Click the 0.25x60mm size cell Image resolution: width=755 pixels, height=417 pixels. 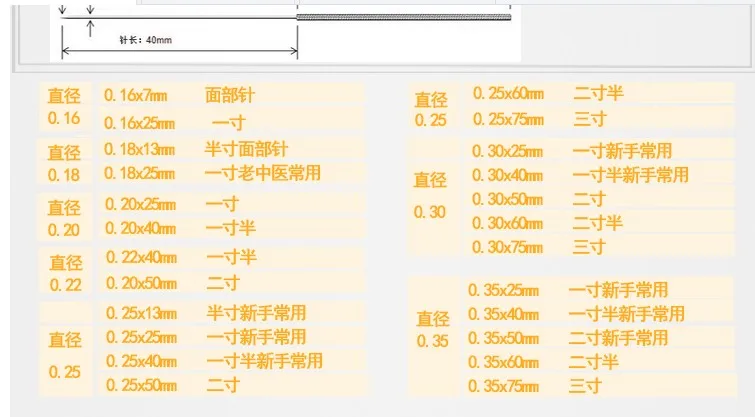pyautogui.click(x=508, y=93)
